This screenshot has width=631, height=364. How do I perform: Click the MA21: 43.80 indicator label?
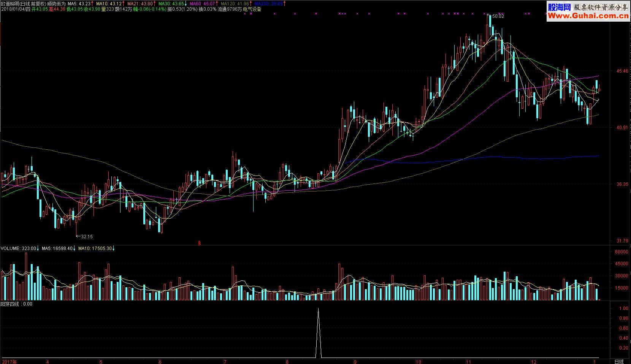tap(140, 3)
